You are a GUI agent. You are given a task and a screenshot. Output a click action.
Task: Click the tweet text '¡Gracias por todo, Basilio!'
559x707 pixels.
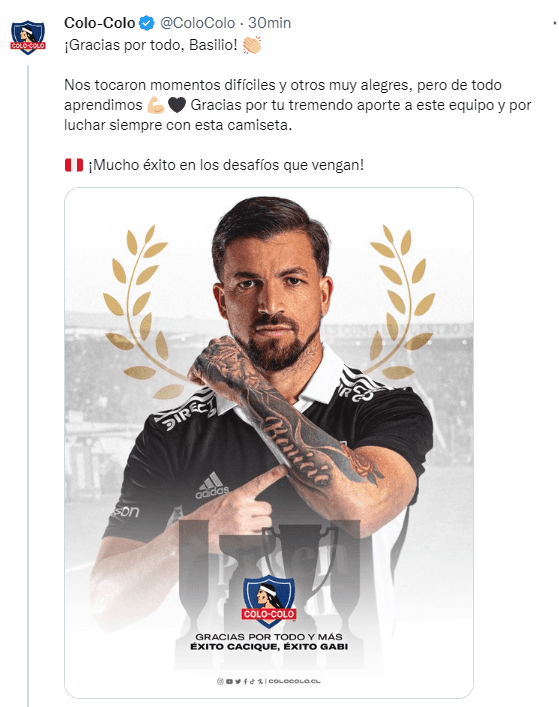point(151,45)
